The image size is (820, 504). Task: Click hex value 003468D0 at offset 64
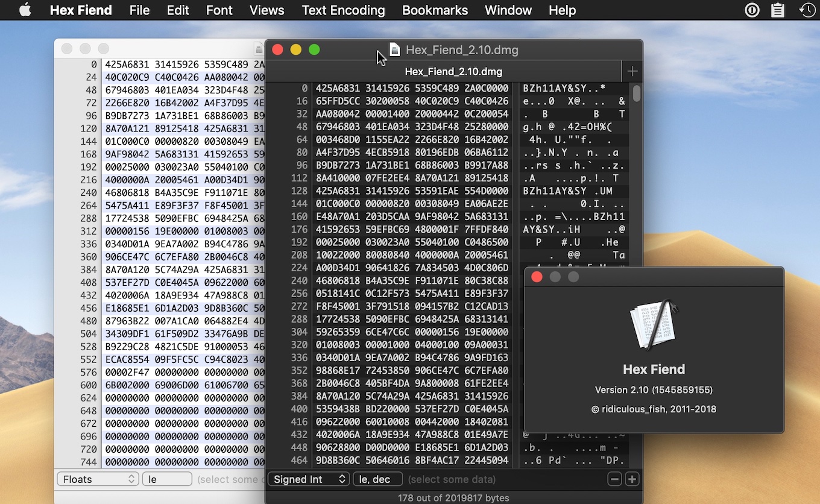(338, 140)
